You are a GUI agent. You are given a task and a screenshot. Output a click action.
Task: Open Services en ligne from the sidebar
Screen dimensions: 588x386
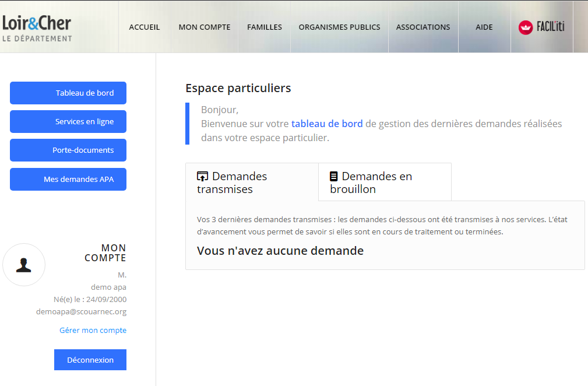pos(68,121)
